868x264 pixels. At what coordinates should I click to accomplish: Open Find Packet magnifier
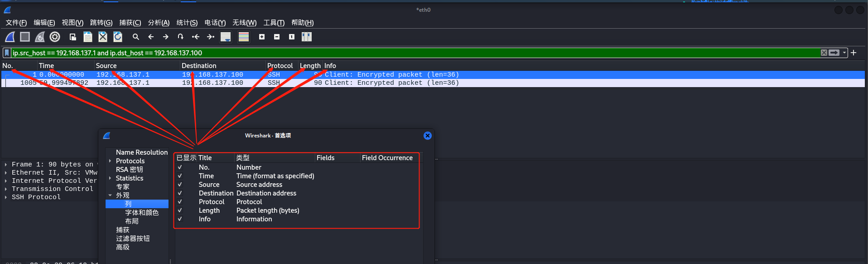(x=136, y=37)
